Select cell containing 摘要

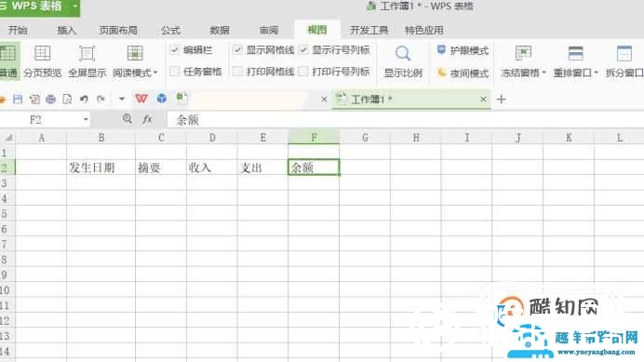coord(161,168)
